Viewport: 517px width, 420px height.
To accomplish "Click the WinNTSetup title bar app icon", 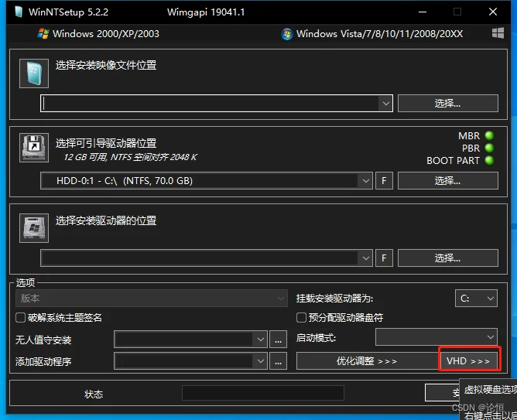I will 19,12.
